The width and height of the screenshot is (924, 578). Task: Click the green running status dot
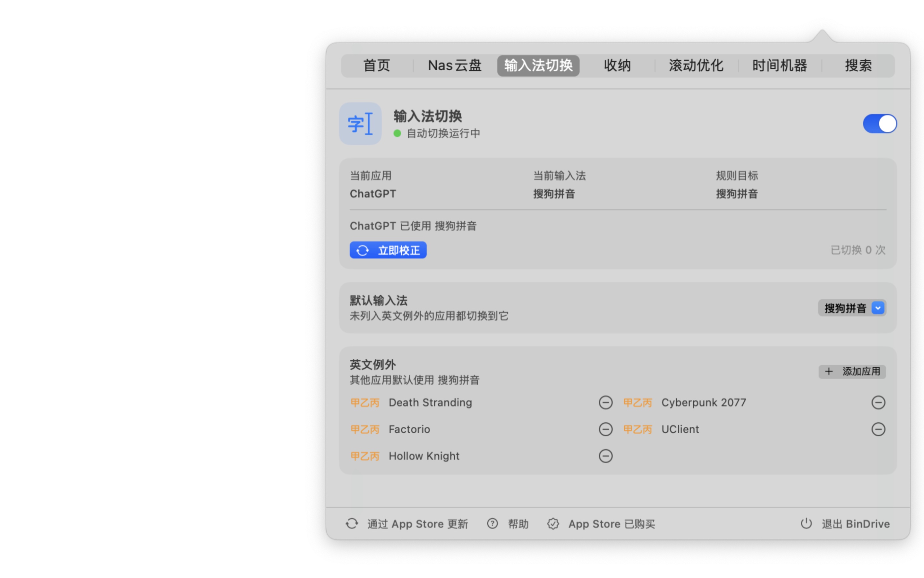click(397, 133)
